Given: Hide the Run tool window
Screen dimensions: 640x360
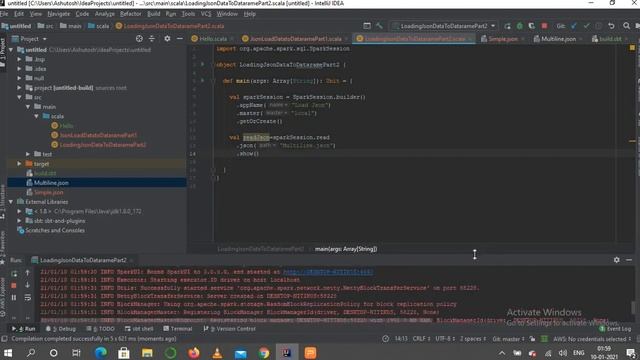Looking at the screenshot, I should click(x=629, y=260).
